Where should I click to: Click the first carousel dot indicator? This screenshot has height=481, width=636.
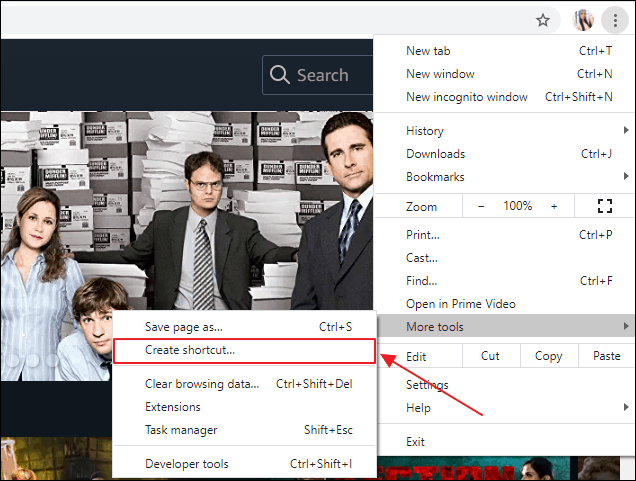coord(13,360)
